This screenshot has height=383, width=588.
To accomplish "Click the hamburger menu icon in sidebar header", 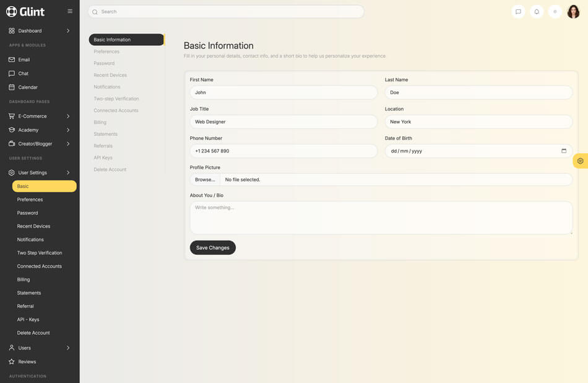I will (x=70, y=11).
